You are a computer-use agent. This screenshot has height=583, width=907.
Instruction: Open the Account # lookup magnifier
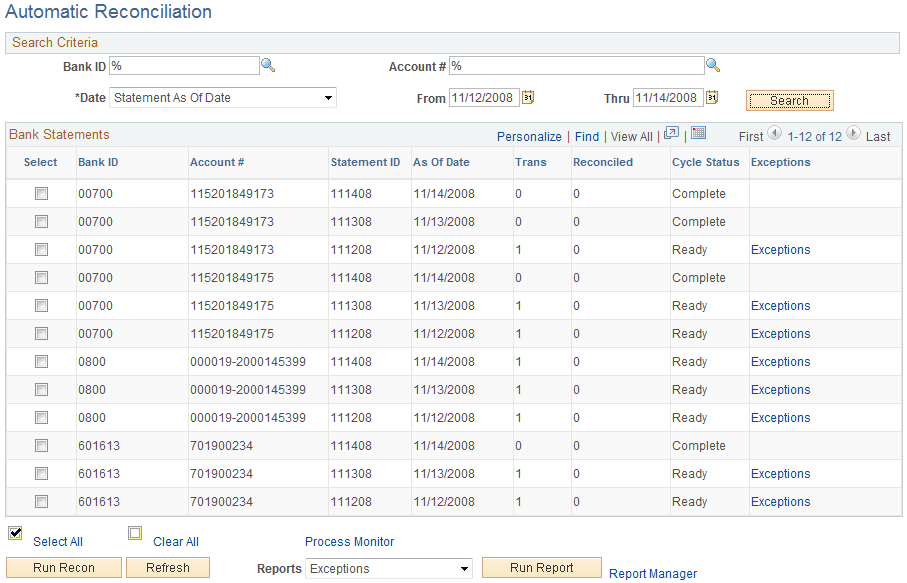point(712,64)
